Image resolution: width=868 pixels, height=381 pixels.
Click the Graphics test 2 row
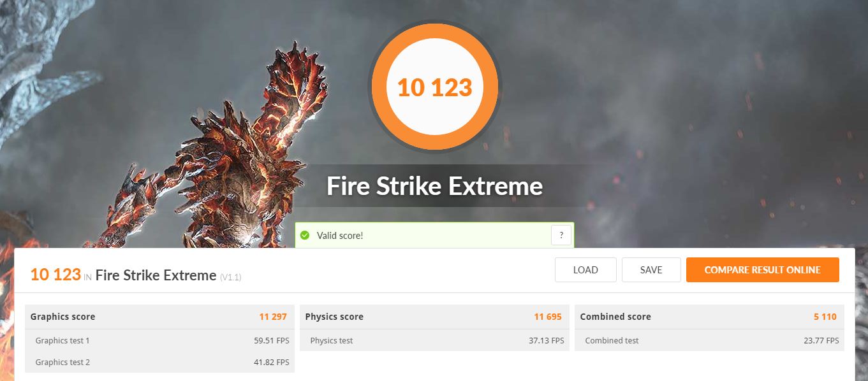159,362
